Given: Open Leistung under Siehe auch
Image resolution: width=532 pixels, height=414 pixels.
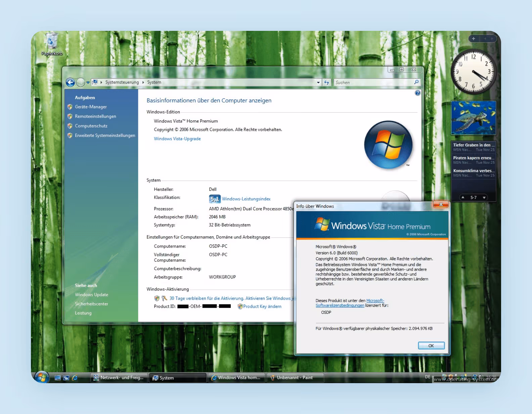Looking at the screenshot, I should (x=83, y=313).
